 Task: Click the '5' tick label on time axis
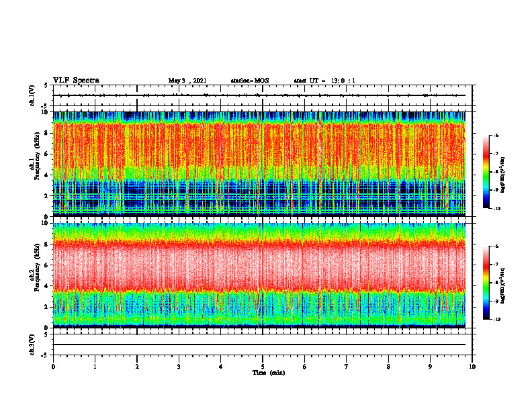tap(263, 367)
